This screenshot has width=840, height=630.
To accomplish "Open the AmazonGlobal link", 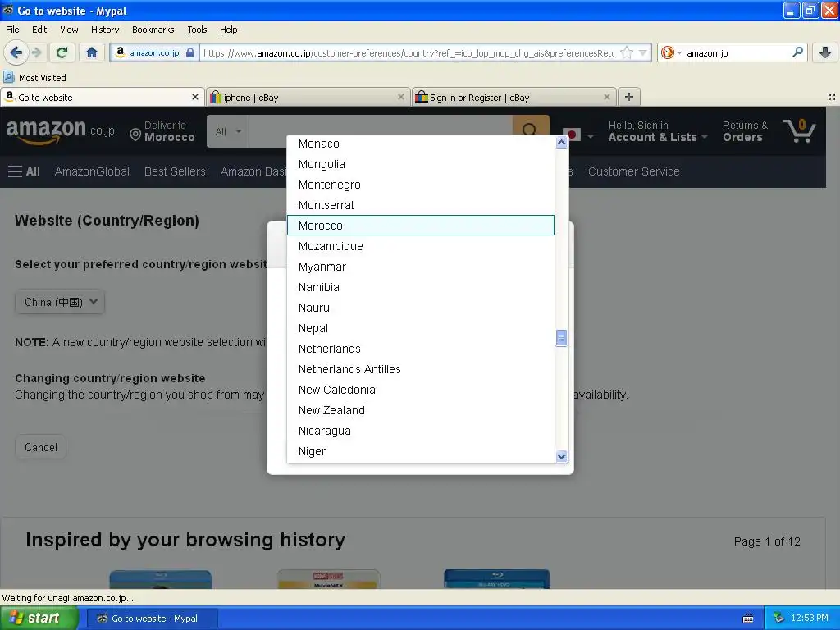I will tap(92, 171).
